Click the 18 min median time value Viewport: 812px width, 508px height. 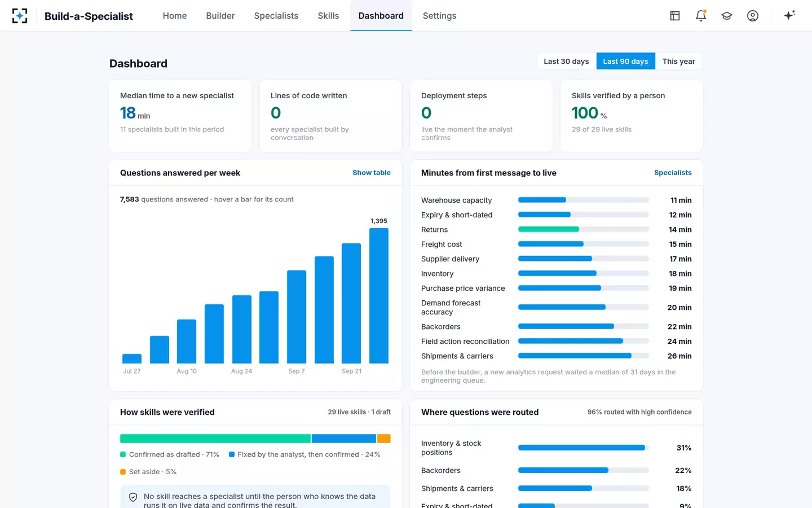(x=135, y=113)
